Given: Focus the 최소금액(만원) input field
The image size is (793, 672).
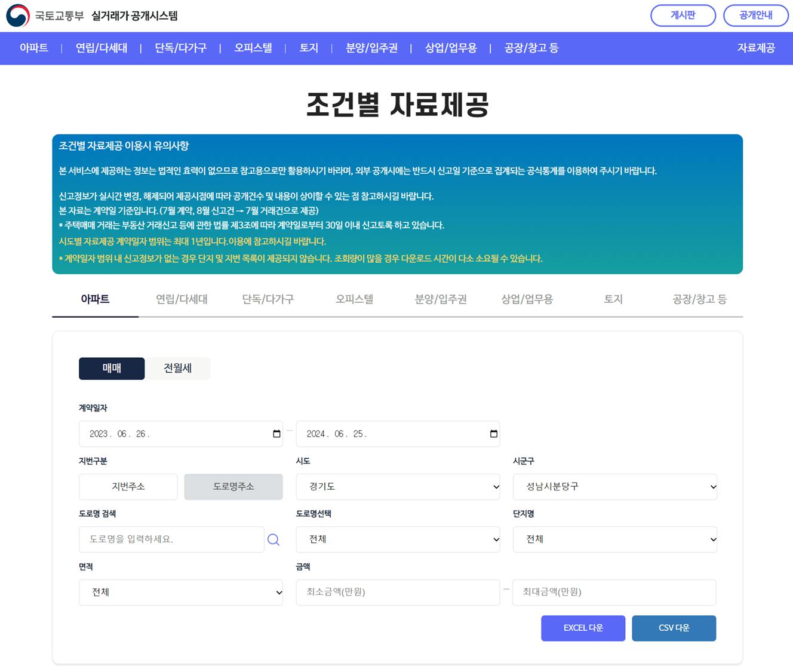Looking at the screenshot, I should [398, 593].
